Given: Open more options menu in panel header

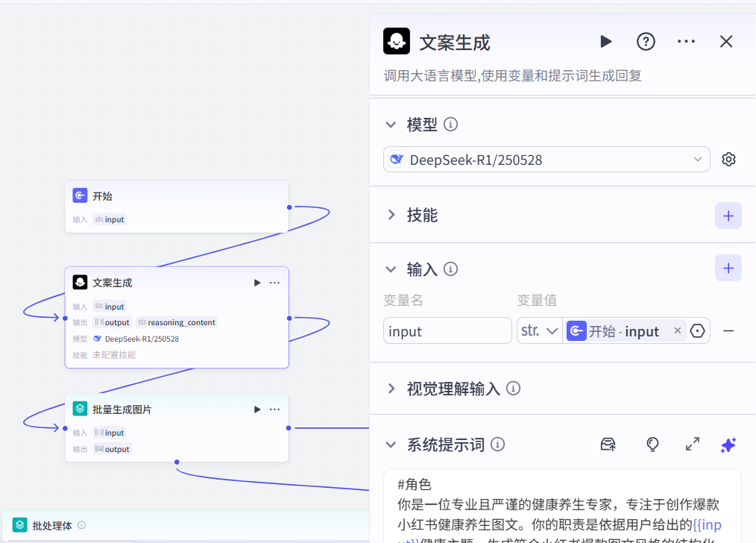Looking at the screenshot, I should pos(686,42).
